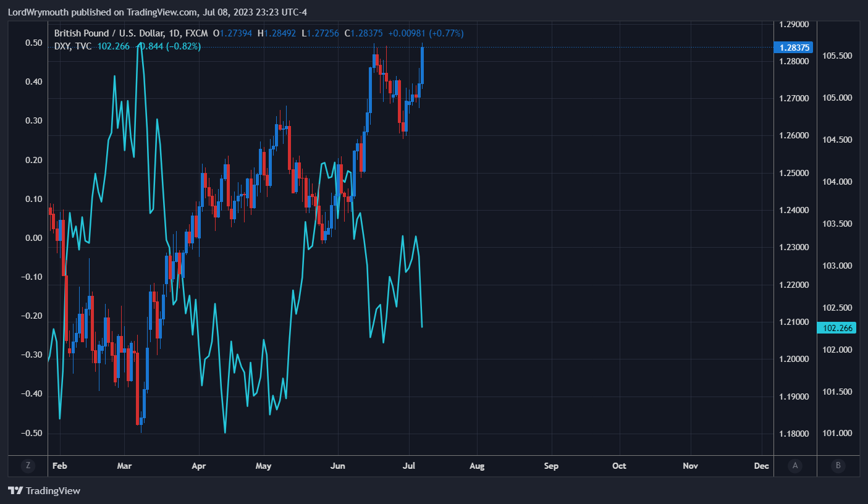This screenshot has height=504, width=868.
Task: Click the 101.000 DXY scale value
Action: [x=836, y=434]
